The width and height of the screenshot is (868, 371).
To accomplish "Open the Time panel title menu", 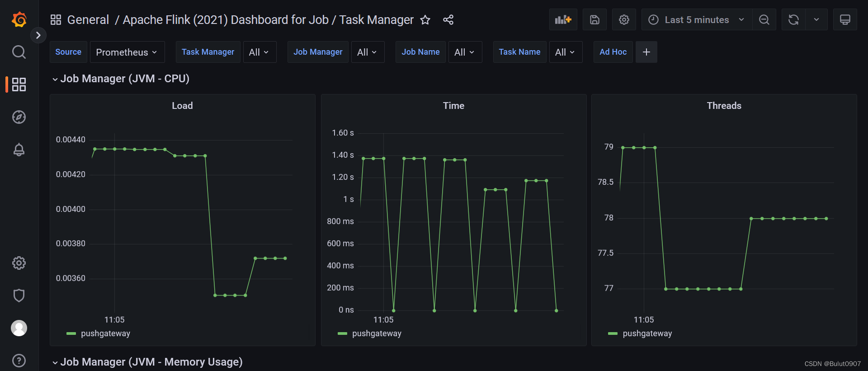I will pos(453,106).
